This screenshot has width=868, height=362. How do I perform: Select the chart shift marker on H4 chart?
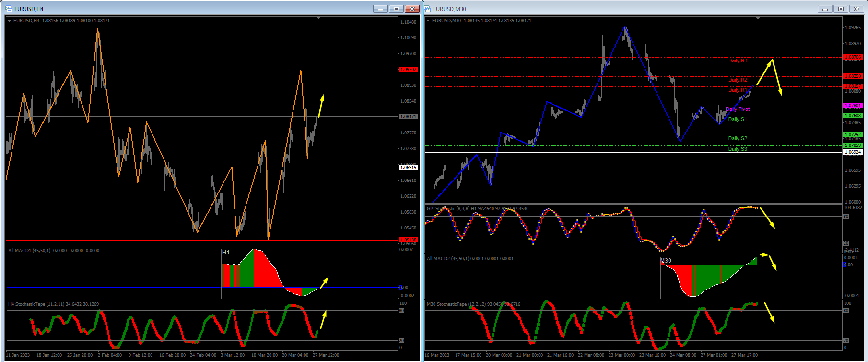pos(319,18)
